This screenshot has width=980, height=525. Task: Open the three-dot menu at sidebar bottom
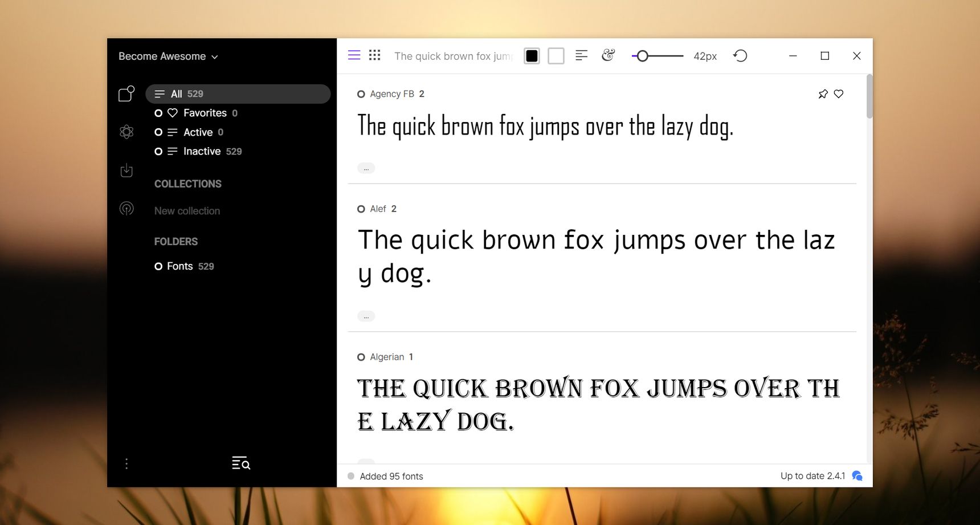point(126,463)
